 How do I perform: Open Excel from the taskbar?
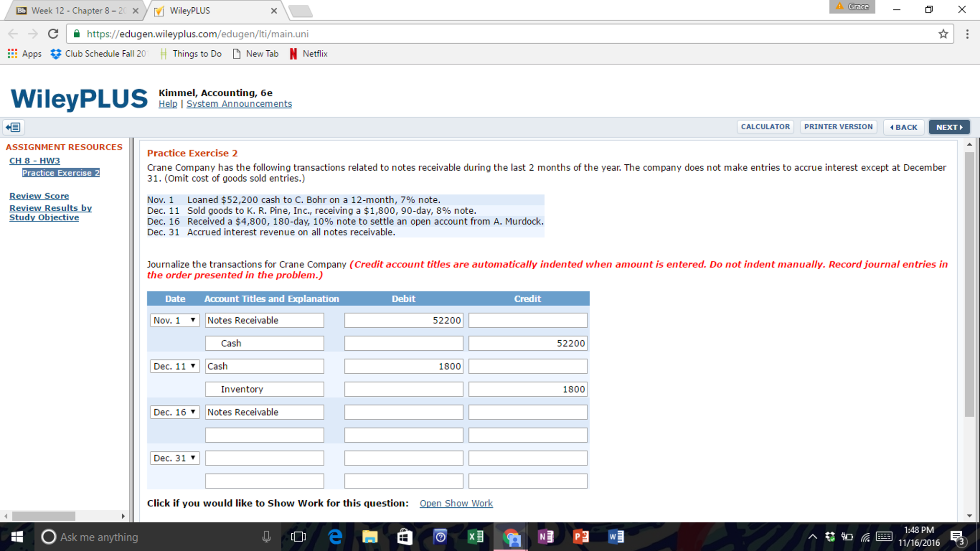pos(476,537)
